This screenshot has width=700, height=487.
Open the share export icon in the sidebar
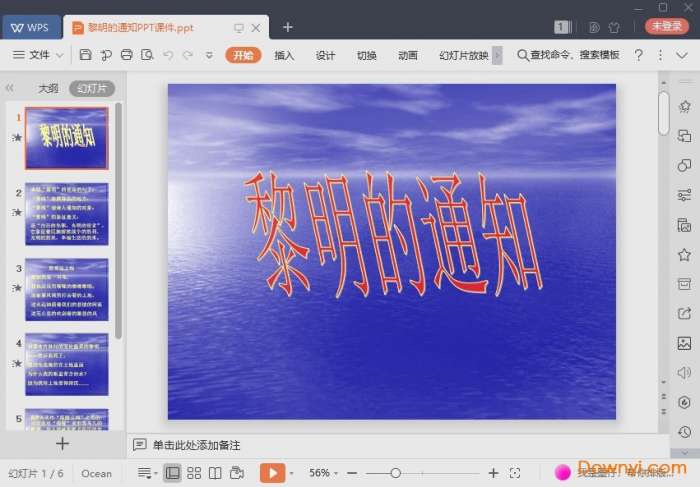[684, 313]
